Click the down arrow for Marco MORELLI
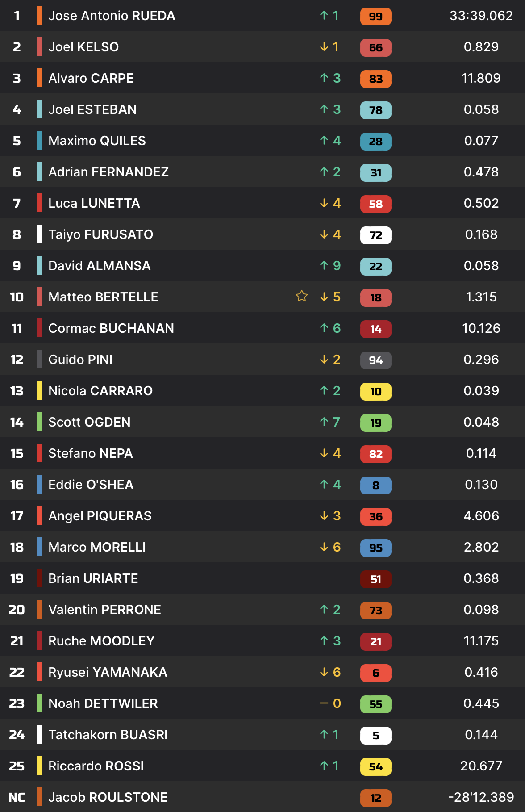 point(324,547)
